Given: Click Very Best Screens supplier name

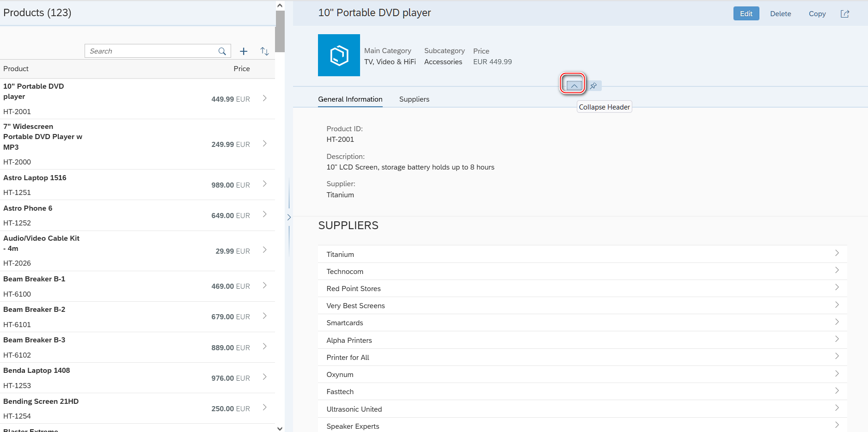Looking at the screenshot, I should (355, 306).
